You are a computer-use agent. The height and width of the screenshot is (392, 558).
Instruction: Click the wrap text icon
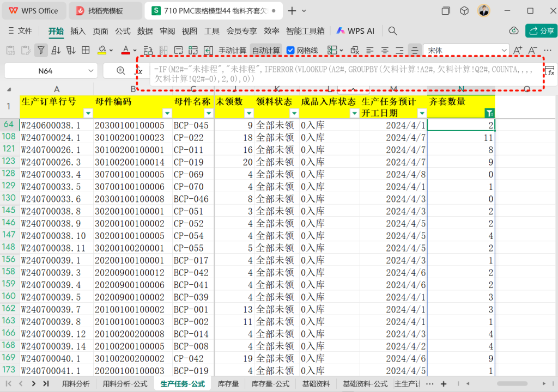point(178,51)
